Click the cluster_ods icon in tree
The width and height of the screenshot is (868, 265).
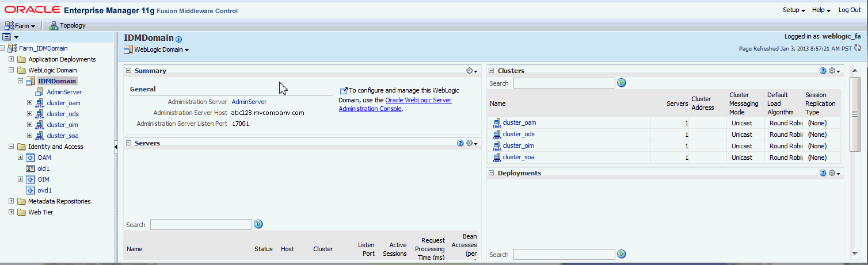coord(40,114)
